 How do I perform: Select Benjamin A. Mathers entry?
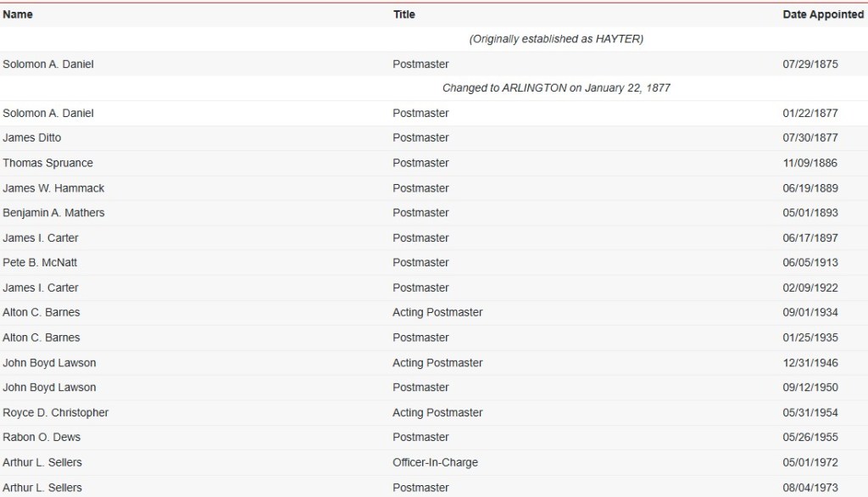(54, 213)
